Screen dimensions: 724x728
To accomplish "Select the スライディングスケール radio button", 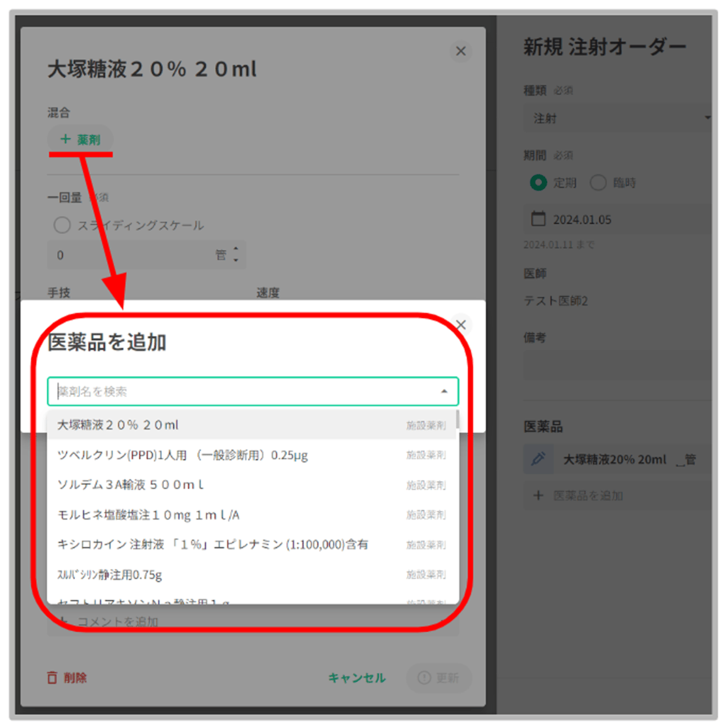I will point(62,225).
